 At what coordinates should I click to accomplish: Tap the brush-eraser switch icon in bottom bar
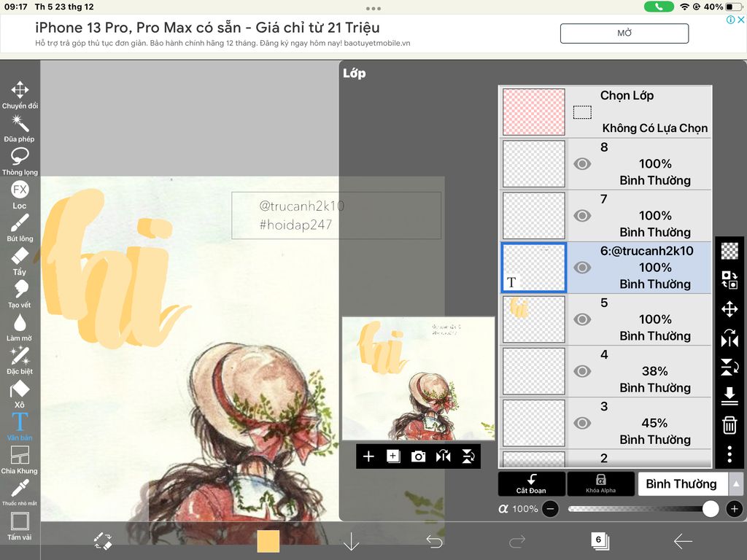102,541
